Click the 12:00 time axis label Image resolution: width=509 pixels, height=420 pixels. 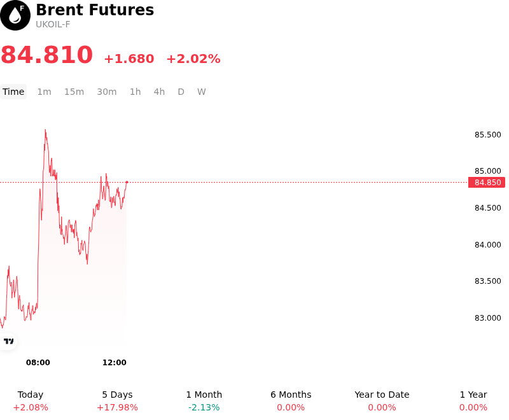click(115, 362)
